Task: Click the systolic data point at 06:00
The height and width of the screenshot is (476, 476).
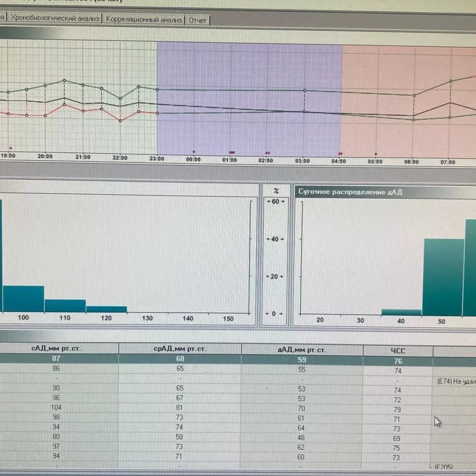Action: click(414, 95)
